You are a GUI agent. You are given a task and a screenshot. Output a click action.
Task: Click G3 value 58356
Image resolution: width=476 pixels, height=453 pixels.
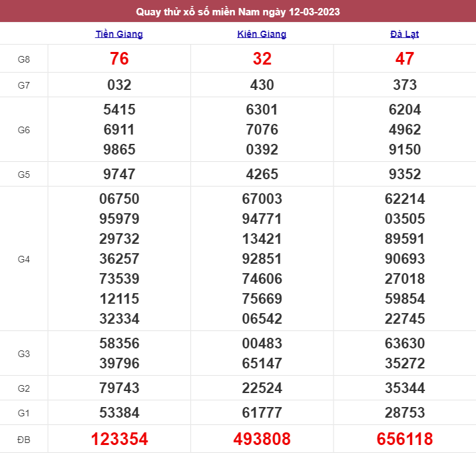[x=119, y=343]
